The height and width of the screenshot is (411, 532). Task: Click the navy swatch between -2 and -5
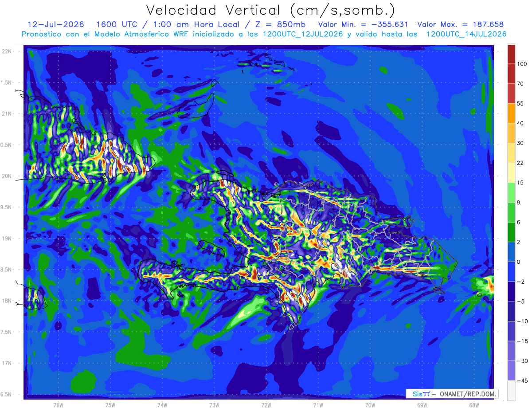tap(511, 291)
